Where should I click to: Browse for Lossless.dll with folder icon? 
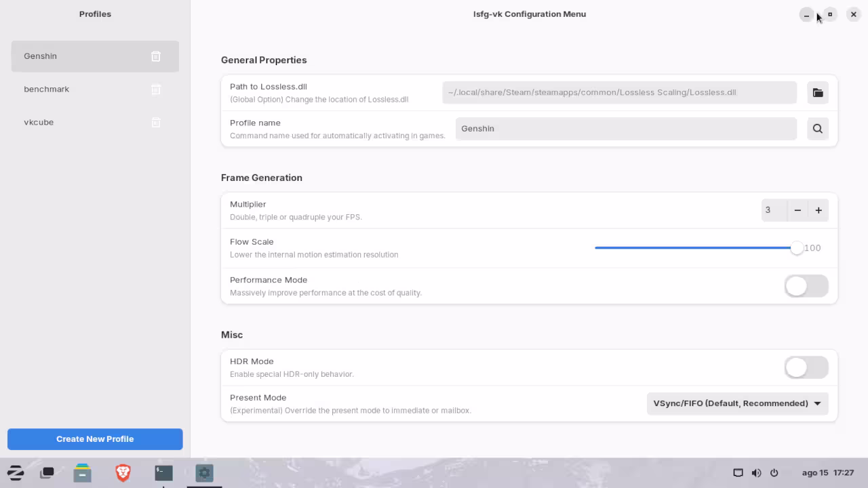point(818,93)
